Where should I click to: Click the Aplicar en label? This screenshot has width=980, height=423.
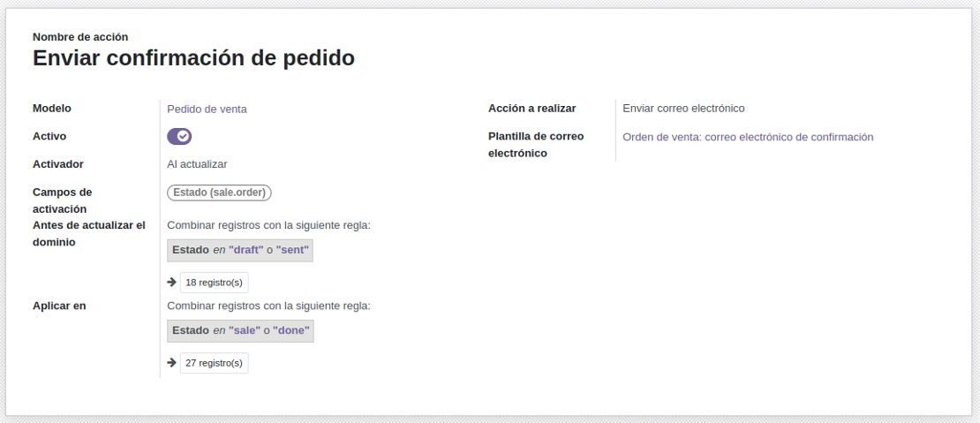(x=59, y=306)
